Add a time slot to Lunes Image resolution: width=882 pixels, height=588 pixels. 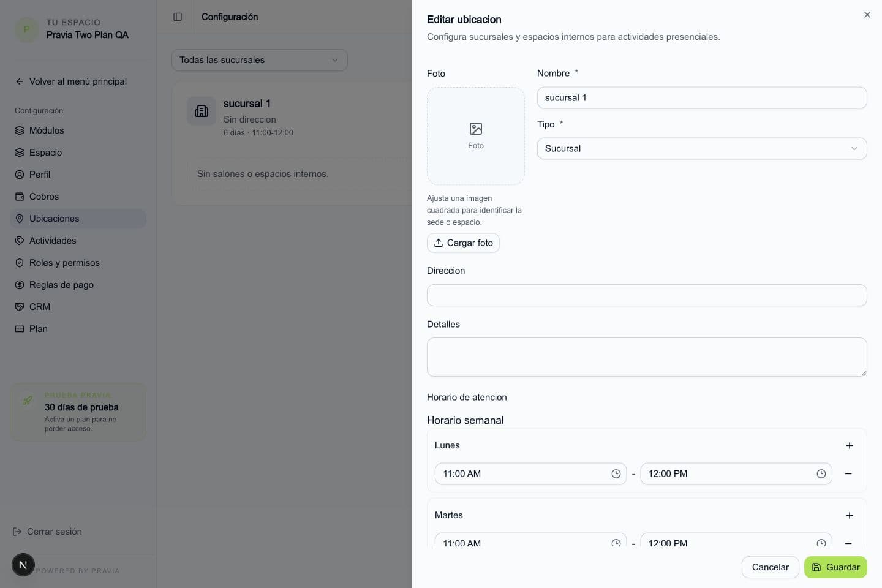[x=849, y=445]
